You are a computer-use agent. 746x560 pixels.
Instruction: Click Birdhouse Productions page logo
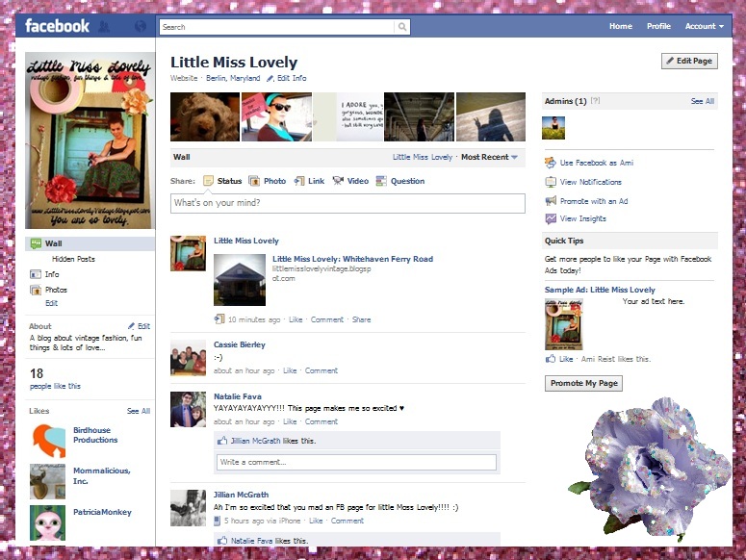click(x=48, y=441)
